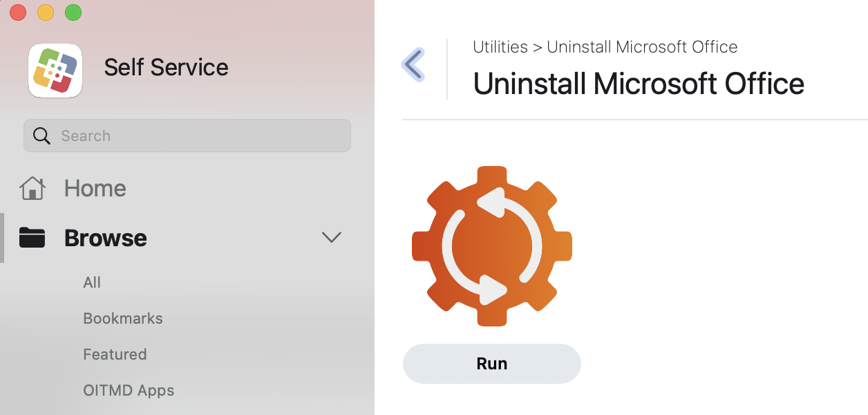
Task: Close window with the red button
Action: (x=18, y=12)
